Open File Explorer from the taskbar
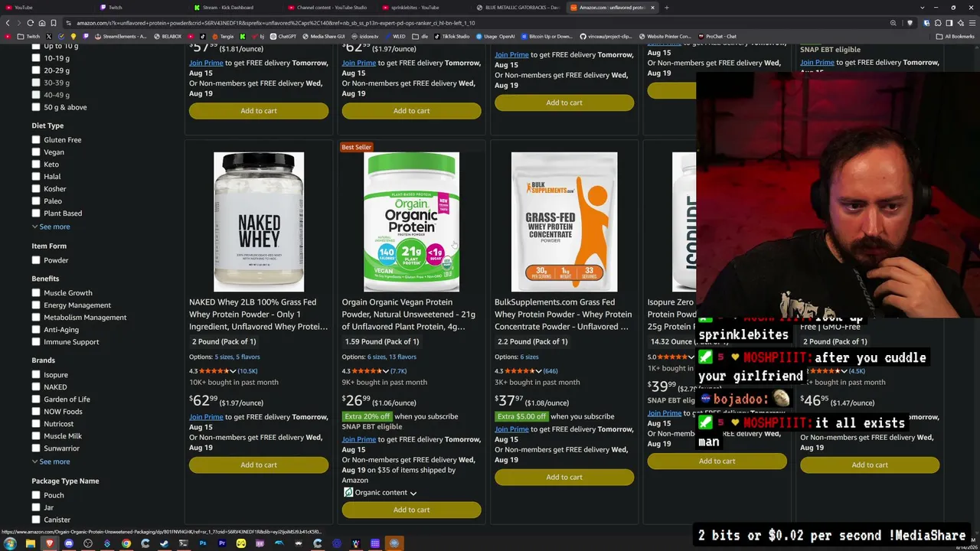 pos(30,543)
